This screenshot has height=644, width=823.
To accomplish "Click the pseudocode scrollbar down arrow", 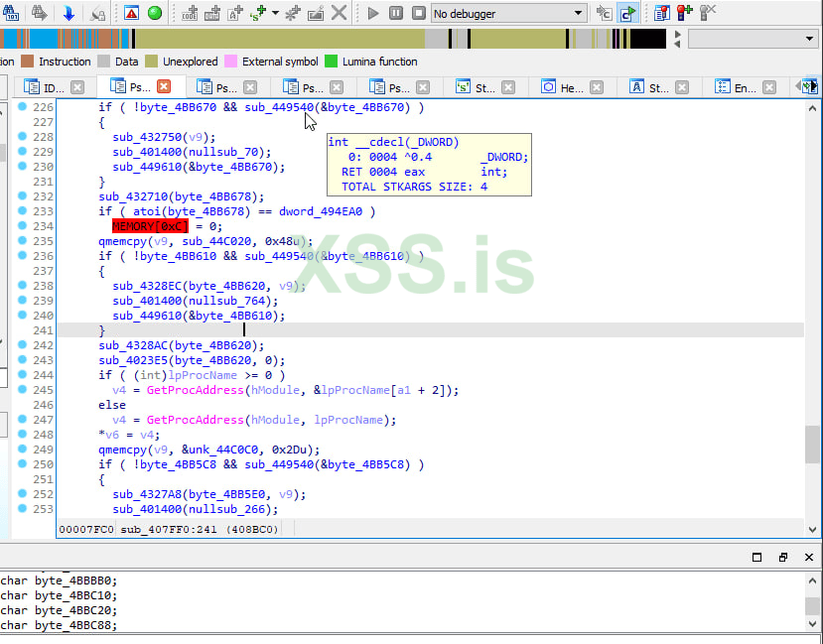I will click(812, 529).
